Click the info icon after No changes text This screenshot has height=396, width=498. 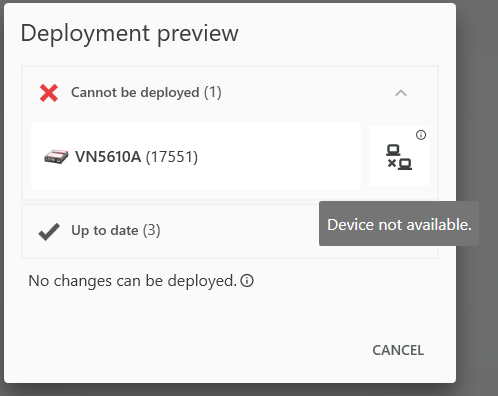point(247,281)
